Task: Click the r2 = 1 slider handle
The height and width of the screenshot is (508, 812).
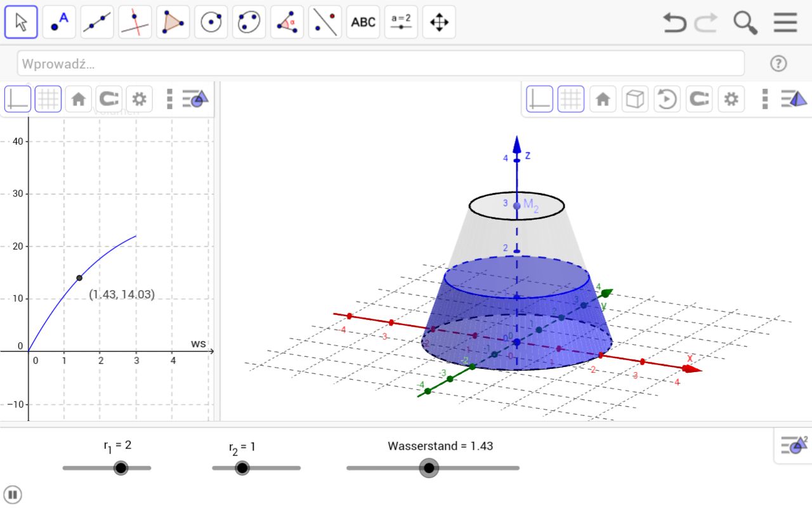Action: tap(242, 468)
